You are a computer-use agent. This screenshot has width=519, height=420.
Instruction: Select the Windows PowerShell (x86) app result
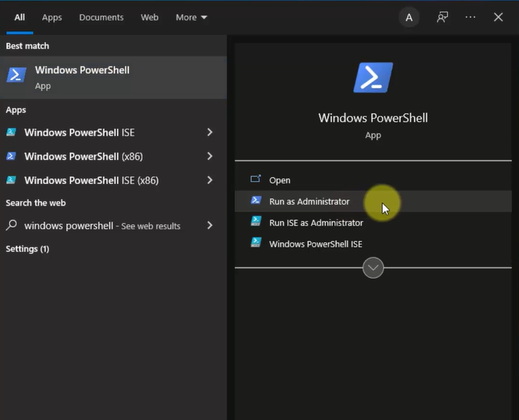click(x=113, y=156)
